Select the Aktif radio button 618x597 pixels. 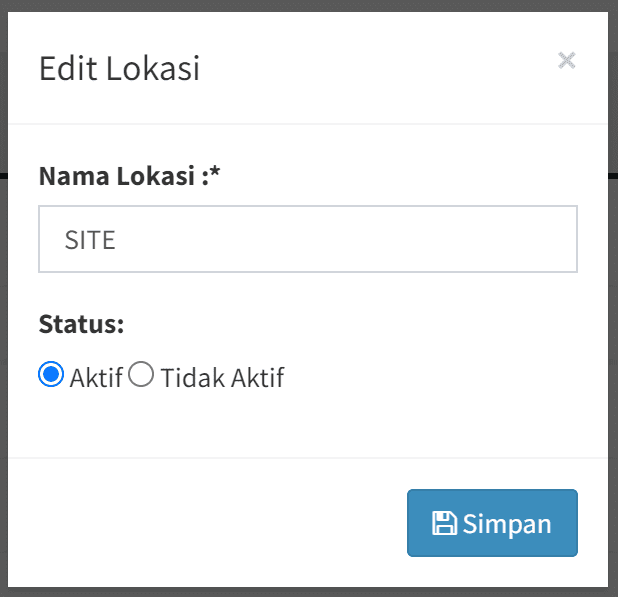pyautogui.click(x=51, y=376)
